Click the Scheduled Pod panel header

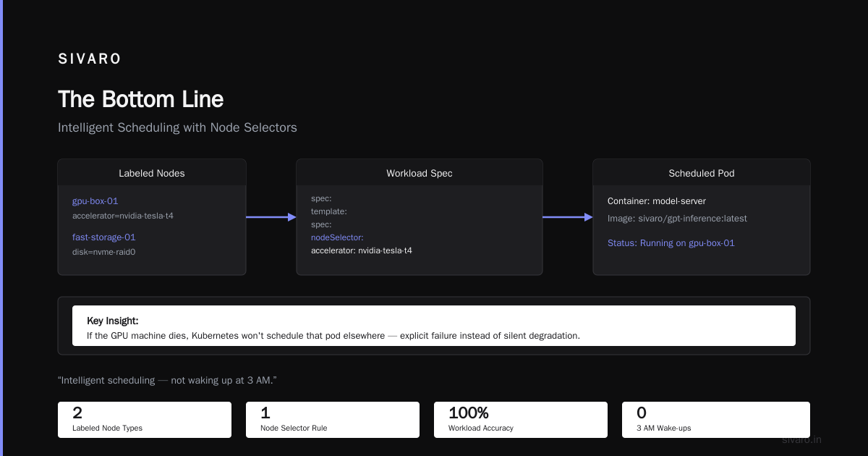point(702,173)
